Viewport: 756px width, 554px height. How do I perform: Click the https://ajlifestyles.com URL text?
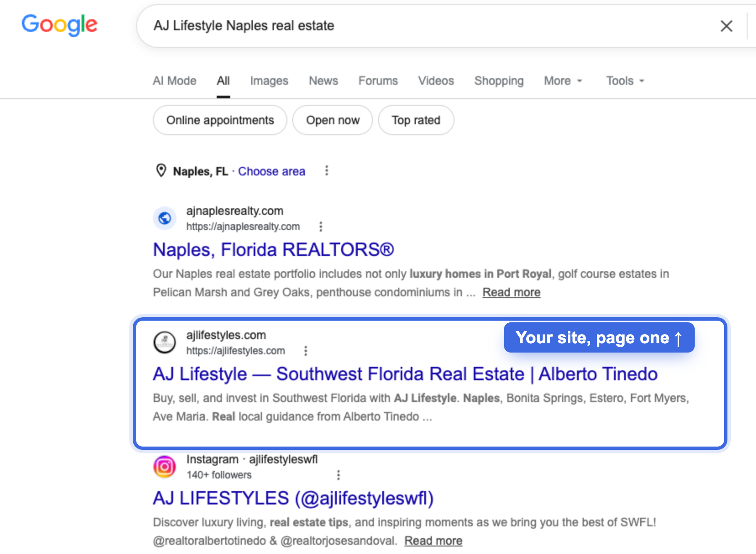236,351
